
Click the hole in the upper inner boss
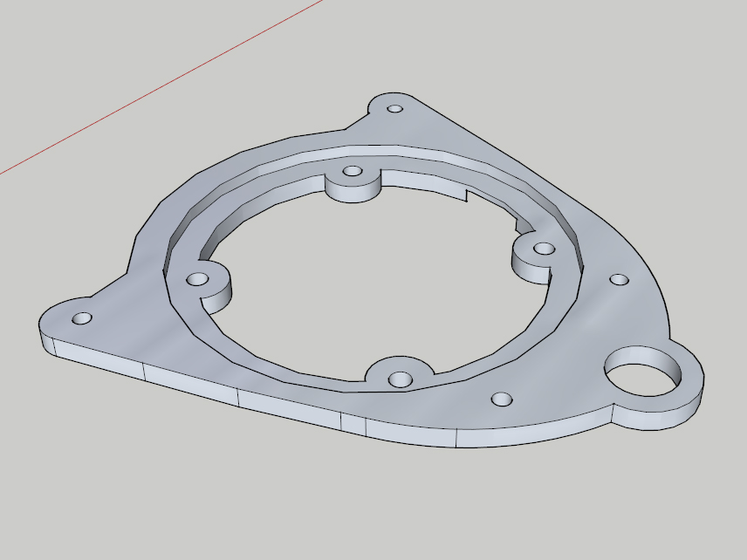[x=353, y=171]
